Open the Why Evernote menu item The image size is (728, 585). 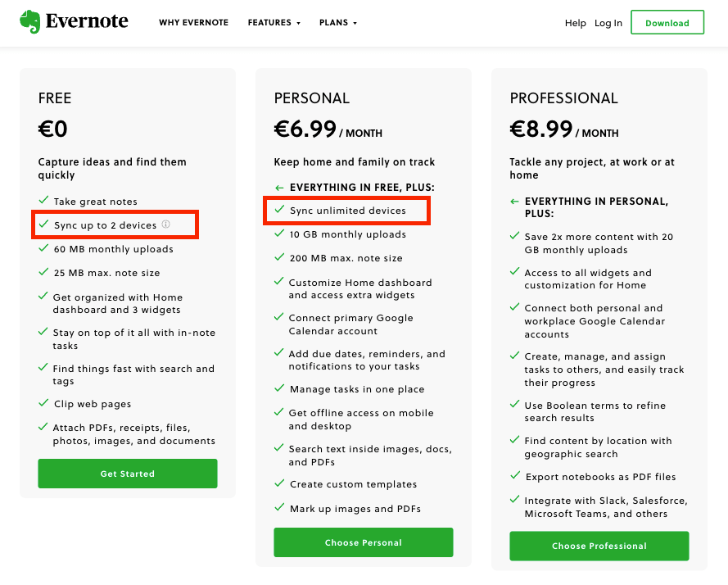[193, 23]
